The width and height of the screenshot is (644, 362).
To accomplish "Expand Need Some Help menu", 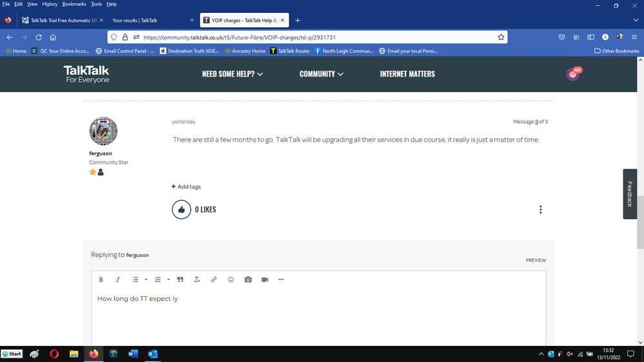I will [233, 74].
